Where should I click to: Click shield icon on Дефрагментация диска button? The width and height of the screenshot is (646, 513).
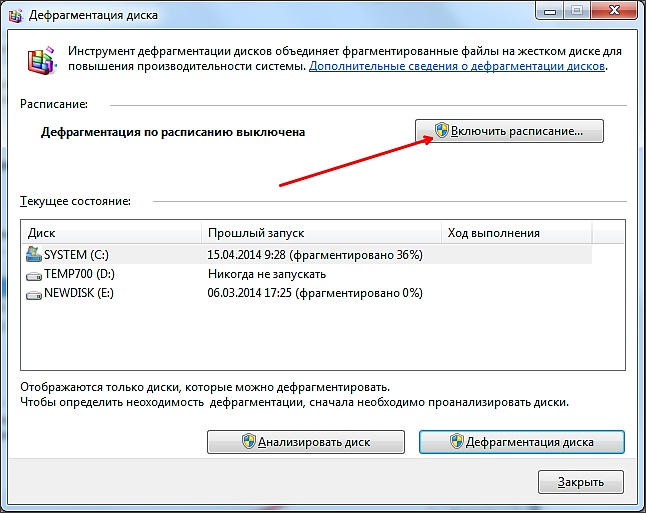coord(457,442)
